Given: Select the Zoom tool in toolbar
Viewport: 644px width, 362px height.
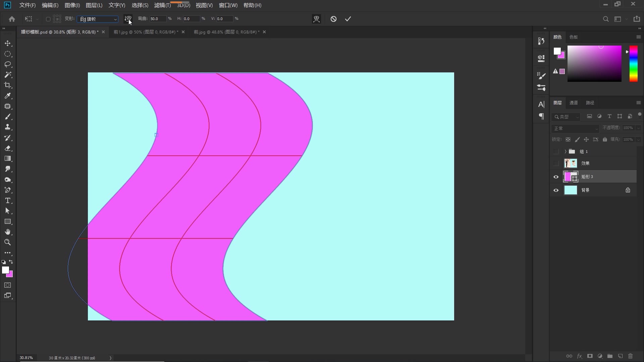Looking at the screenshot, I should coord(8,242).
